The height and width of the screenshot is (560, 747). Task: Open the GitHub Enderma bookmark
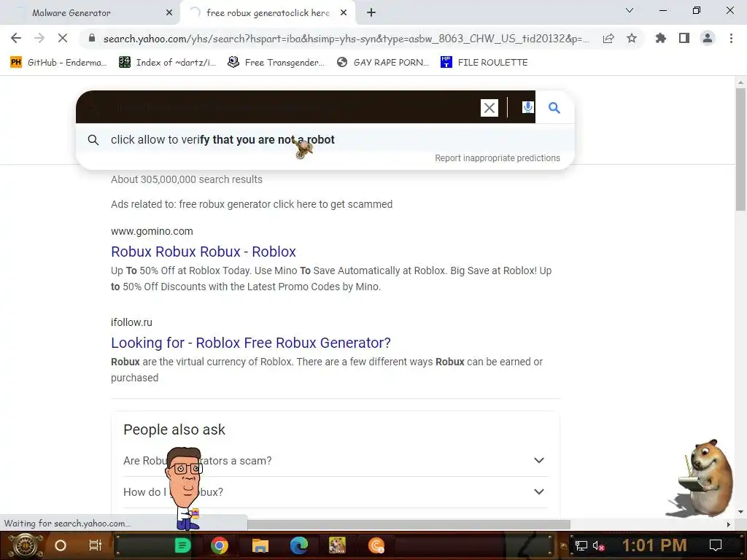click(58, 63)
